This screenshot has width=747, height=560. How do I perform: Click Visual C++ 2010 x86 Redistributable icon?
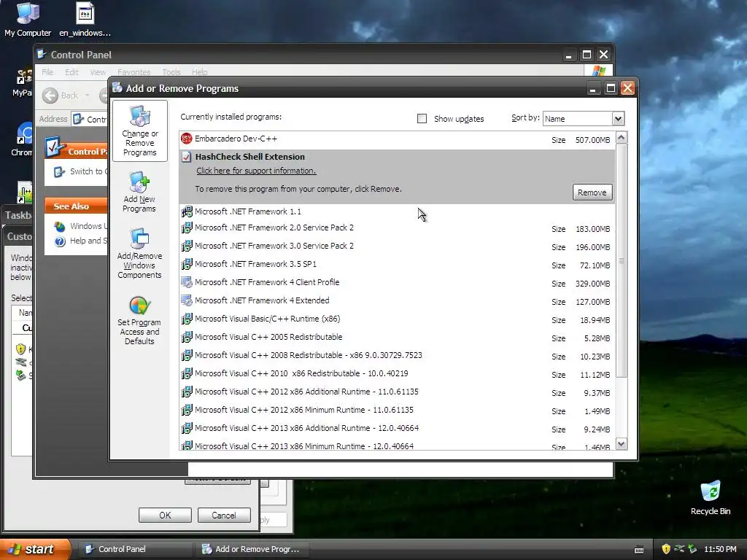(187, 373)
